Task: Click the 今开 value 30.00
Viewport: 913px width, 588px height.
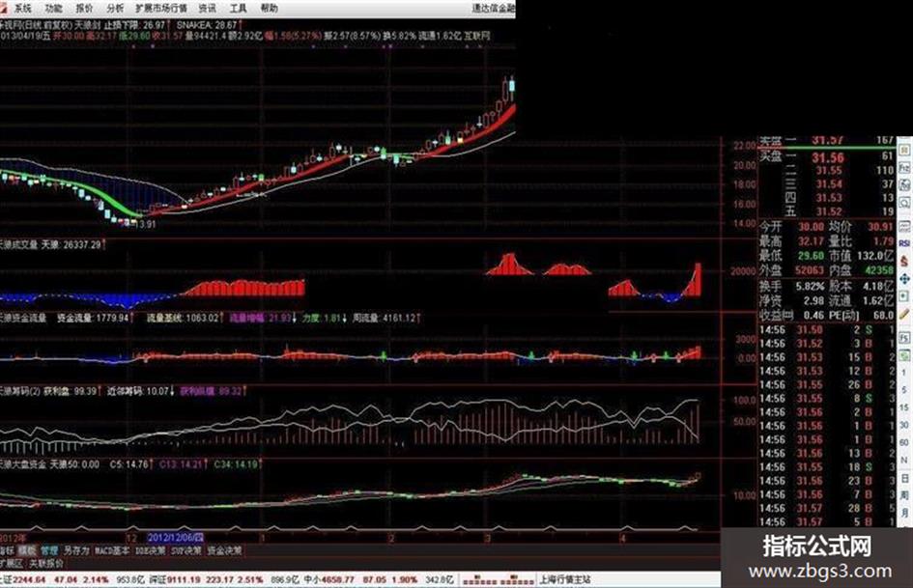Action: coord(811,227)
